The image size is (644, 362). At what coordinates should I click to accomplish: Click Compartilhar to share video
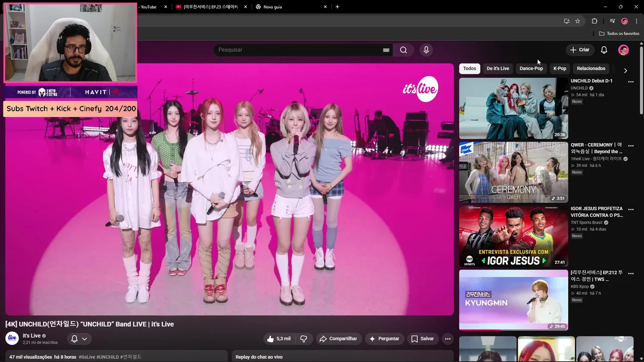pyautogui.click(x=338, y=339)
